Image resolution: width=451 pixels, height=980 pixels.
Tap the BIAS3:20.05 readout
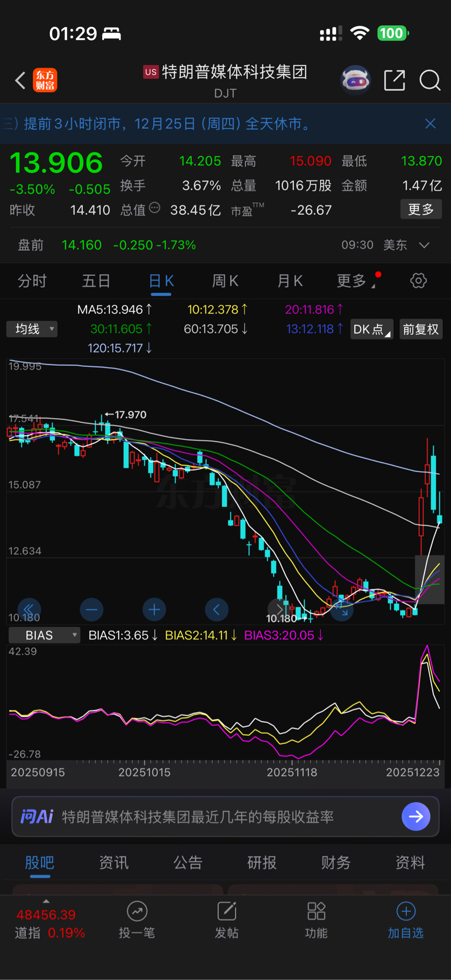(284, 635)
